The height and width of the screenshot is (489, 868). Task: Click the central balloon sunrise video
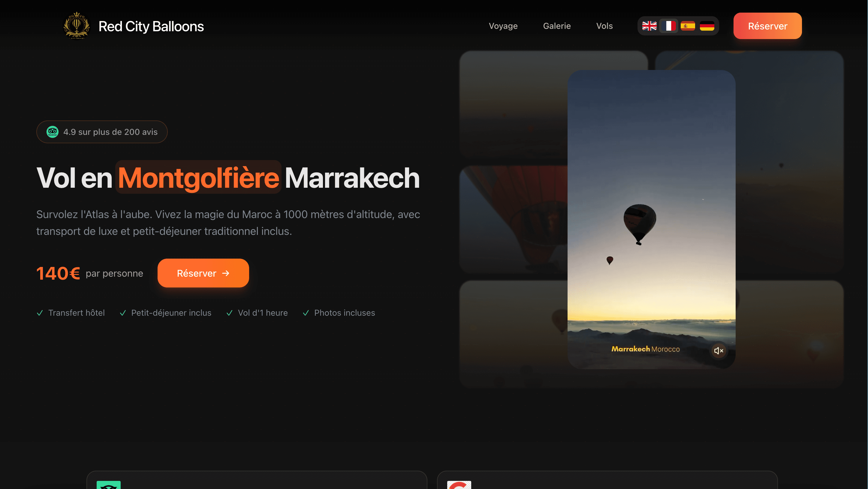[651, 219]
